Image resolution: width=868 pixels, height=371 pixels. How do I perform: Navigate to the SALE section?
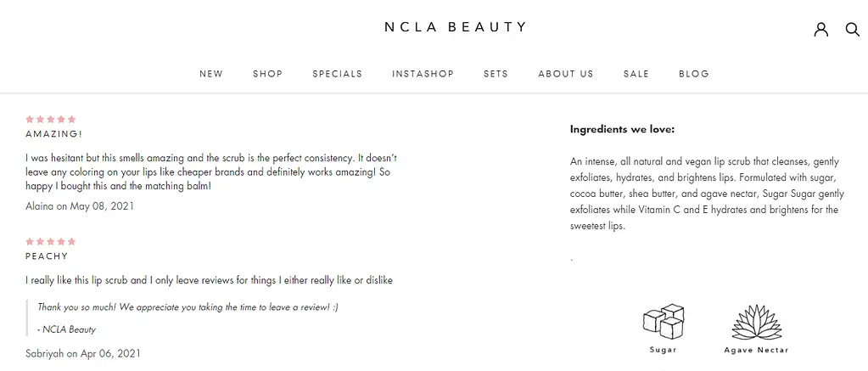[x=636, y=74]
